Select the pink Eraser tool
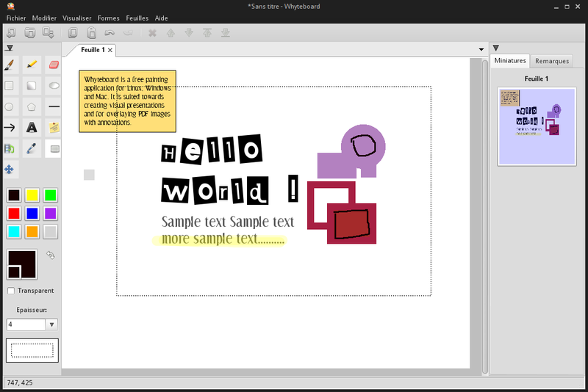 [x=54, y=65]
